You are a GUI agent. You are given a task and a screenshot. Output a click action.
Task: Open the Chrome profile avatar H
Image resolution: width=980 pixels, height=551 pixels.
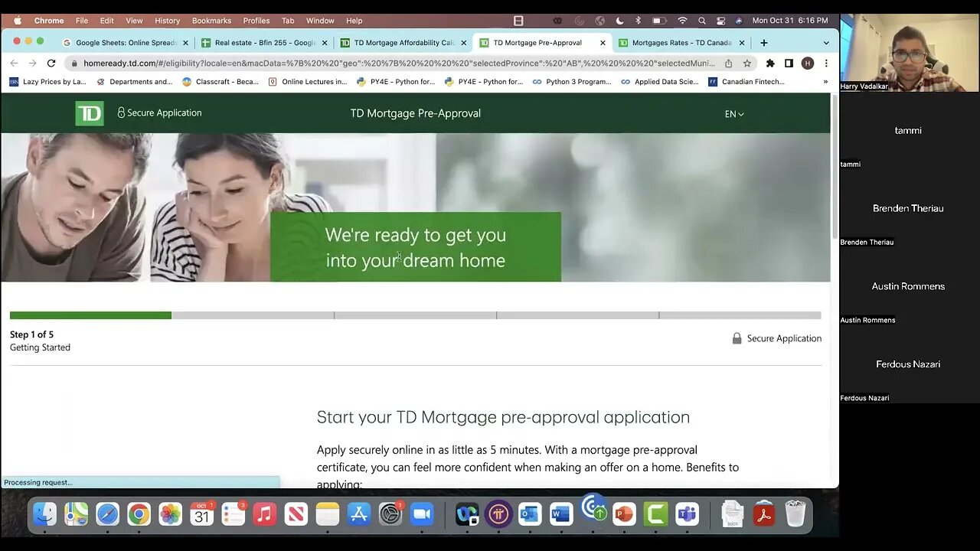click(807, 64)
